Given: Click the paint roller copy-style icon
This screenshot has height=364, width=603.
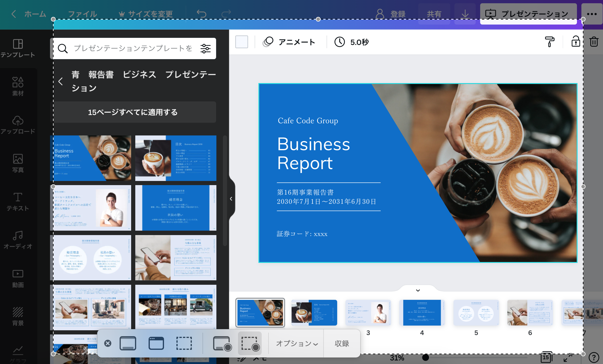Looking at the screenshot, I should tap(550, 42).
